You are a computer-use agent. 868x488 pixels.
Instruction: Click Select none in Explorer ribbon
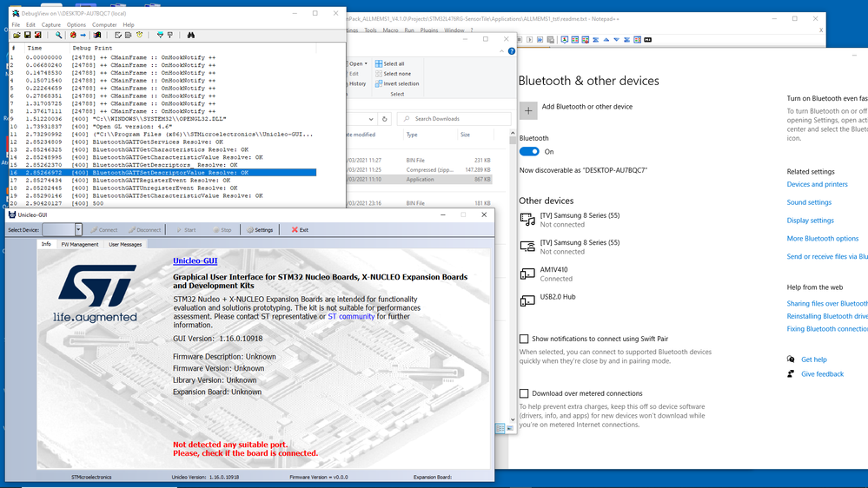click(393, 74)
